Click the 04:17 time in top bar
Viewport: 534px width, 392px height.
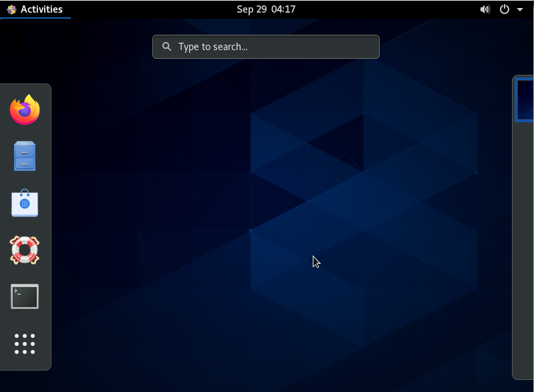(x=283, y=9)
